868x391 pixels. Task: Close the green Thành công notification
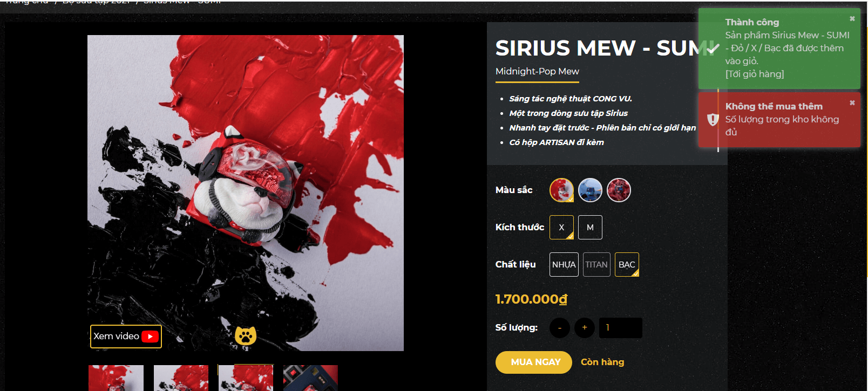click(852, 19)
